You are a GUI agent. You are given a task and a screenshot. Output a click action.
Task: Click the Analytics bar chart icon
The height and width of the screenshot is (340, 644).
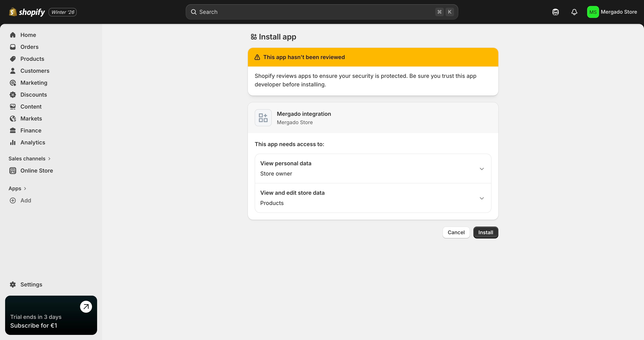(x=13, y=142)
